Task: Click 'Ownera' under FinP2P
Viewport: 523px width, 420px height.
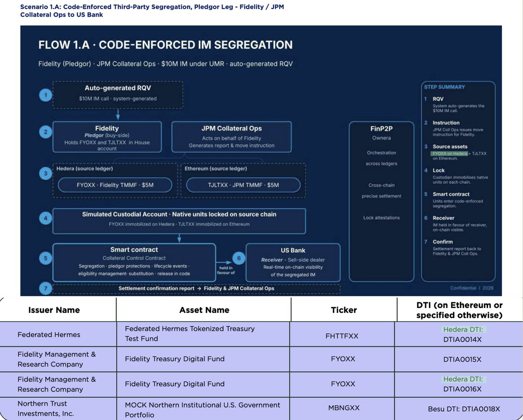Action: point(381,138)
